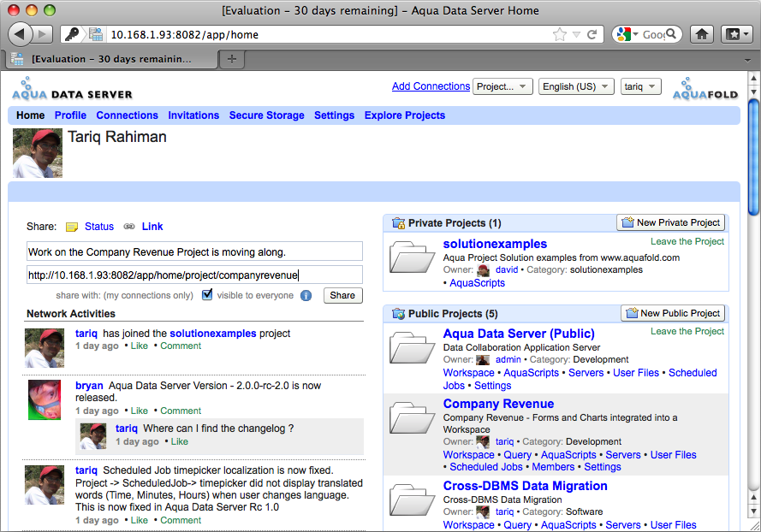The image size is (761, 532).
Task: Click Like under bryan's release post
Action: 140,411
